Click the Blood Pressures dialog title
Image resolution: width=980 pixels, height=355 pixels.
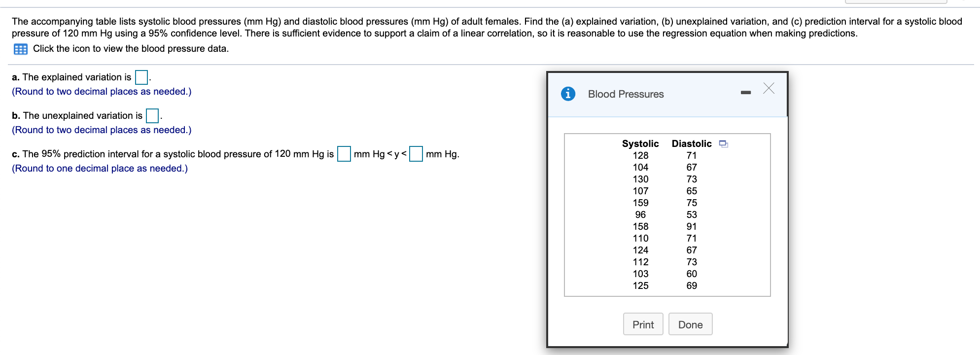pyautogui.click(x=626, y=94)
